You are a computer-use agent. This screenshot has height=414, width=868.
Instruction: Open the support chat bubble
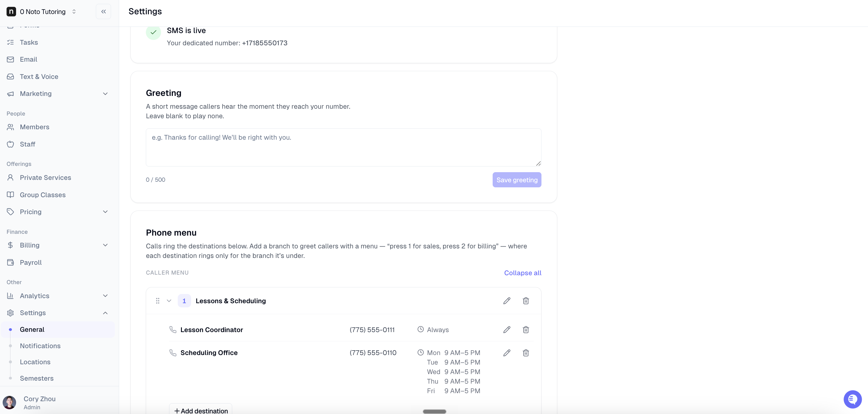click(853, 399)
